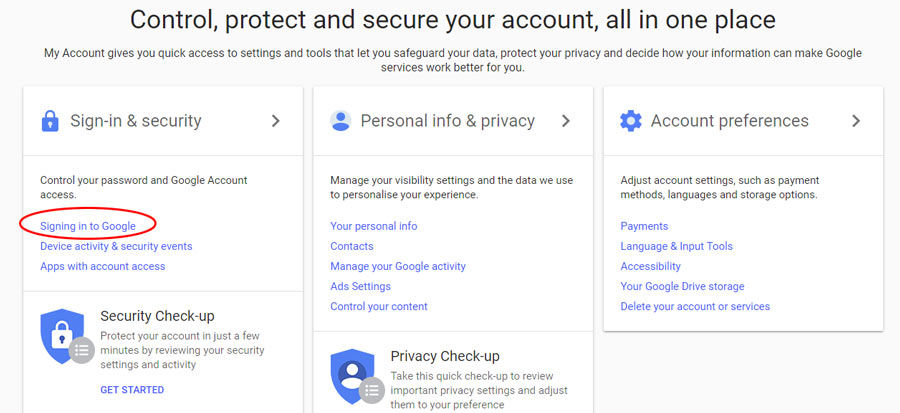Expand the Personal info & privacy chevron
The width and height of the screenshot is (900, 413).
tap(566, 120)
